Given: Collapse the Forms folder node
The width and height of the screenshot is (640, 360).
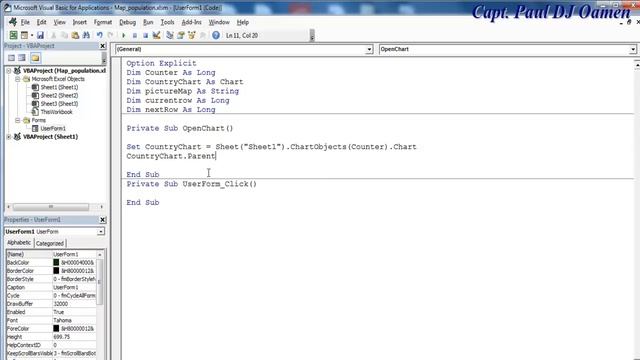Looking at the screenshot, I should click(18, 120).
